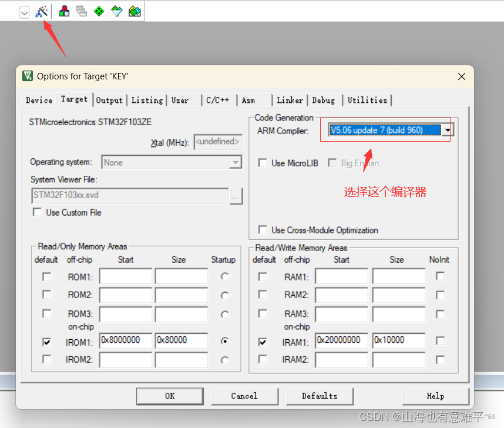Restore settings with the Defaults button
504x428 pixels.
(x=320, y=396)
